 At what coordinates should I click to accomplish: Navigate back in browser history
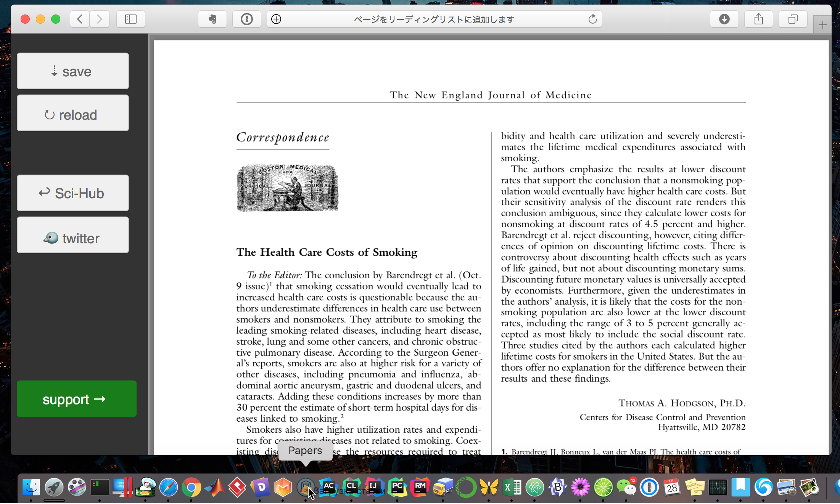(x=80, y=19)
